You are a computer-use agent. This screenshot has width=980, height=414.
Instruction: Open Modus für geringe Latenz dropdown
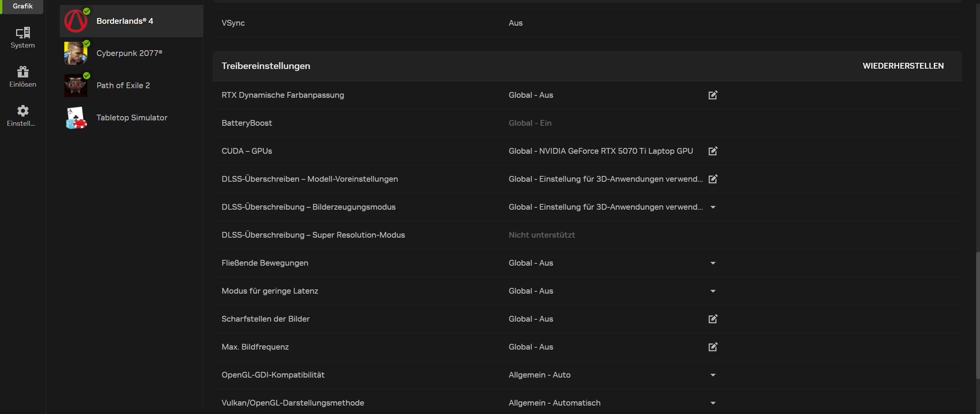coord(713,291)
